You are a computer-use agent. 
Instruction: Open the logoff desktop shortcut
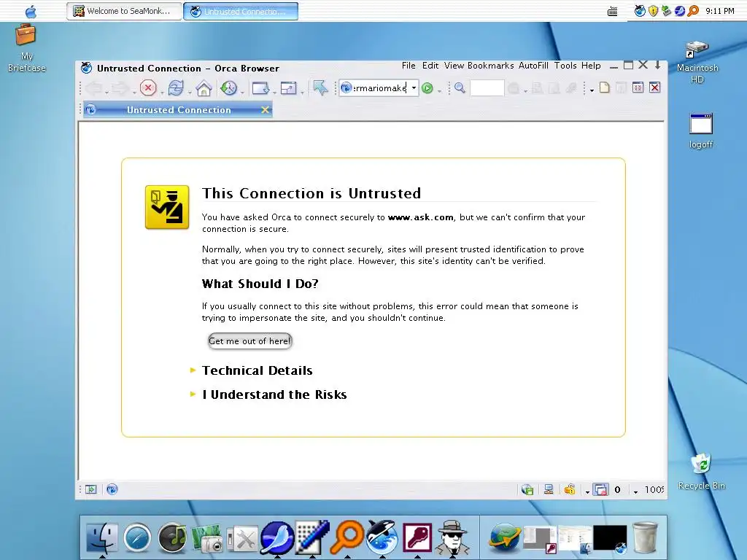pos(701,131)
